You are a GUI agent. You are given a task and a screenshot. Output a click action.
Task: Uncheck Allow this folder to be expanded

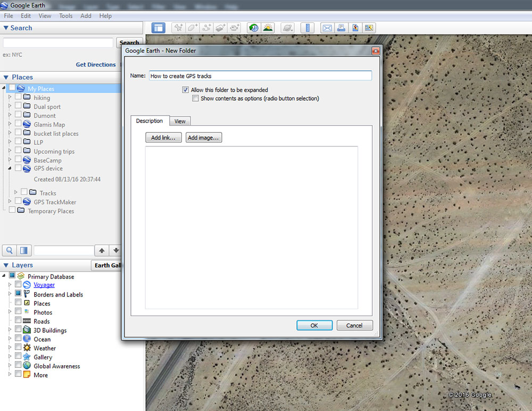[185, 89]
